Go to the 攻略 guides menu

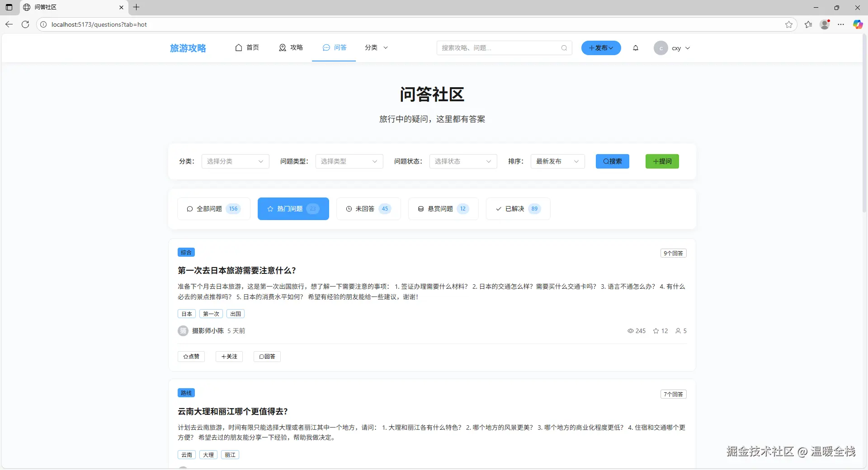click(x=291, y=47)
